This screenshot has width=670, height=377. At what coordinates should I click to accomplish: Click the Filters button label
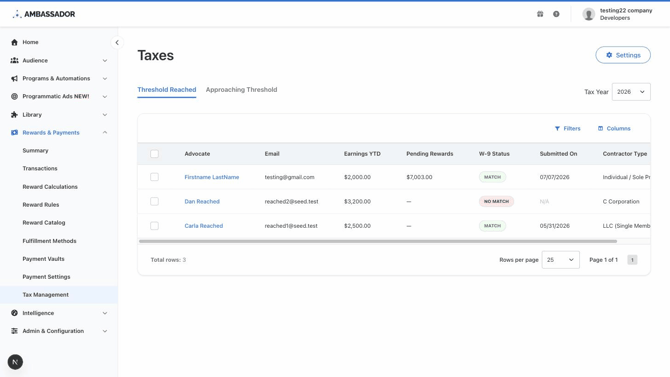(572, 128)
